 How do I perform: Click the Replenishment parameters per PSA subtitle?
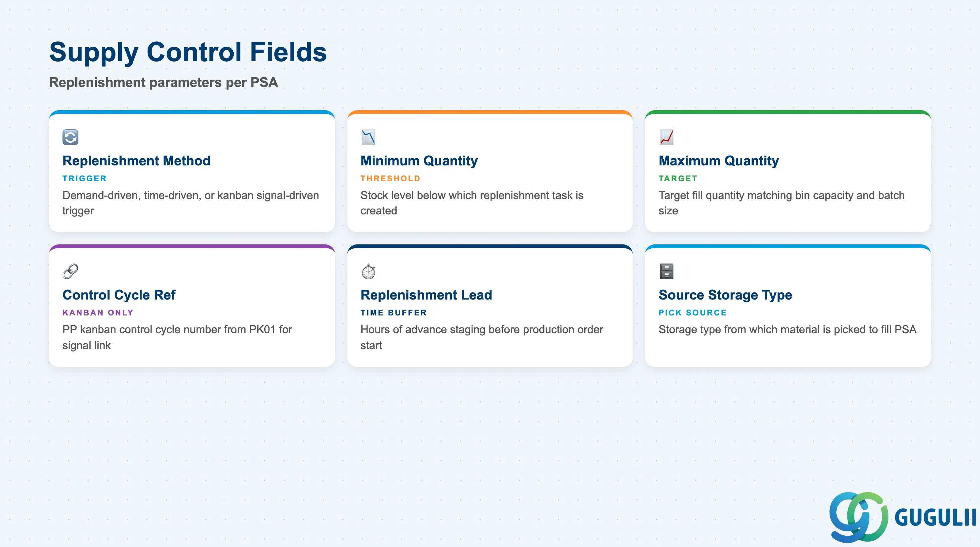(x=164, y=83)
